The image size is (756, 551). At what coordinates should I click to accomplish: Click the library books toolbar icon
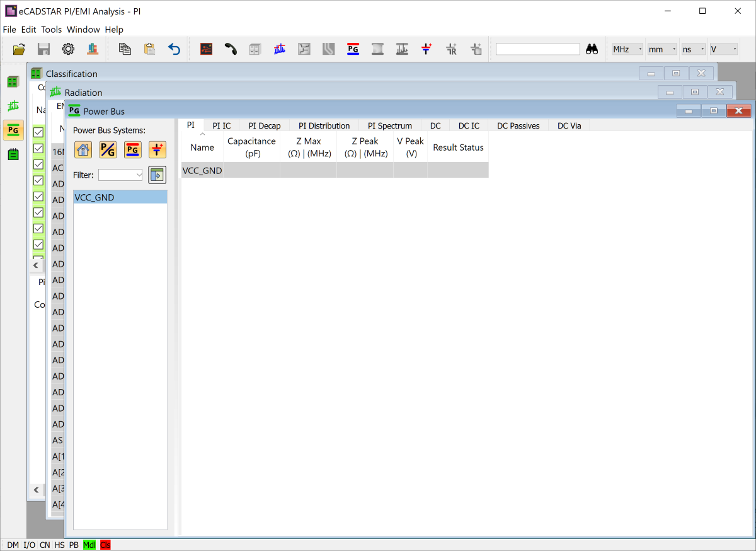[93, 49]
